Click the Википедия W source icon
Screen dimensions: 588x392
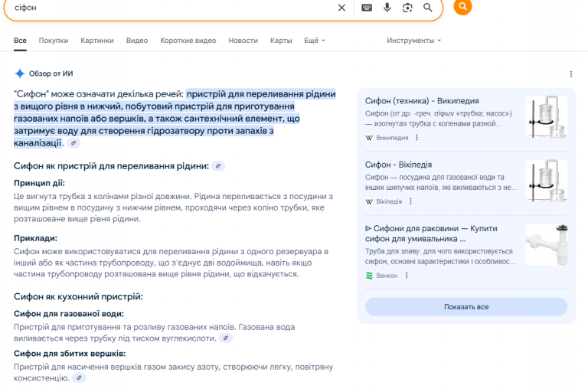pos(369,138)
